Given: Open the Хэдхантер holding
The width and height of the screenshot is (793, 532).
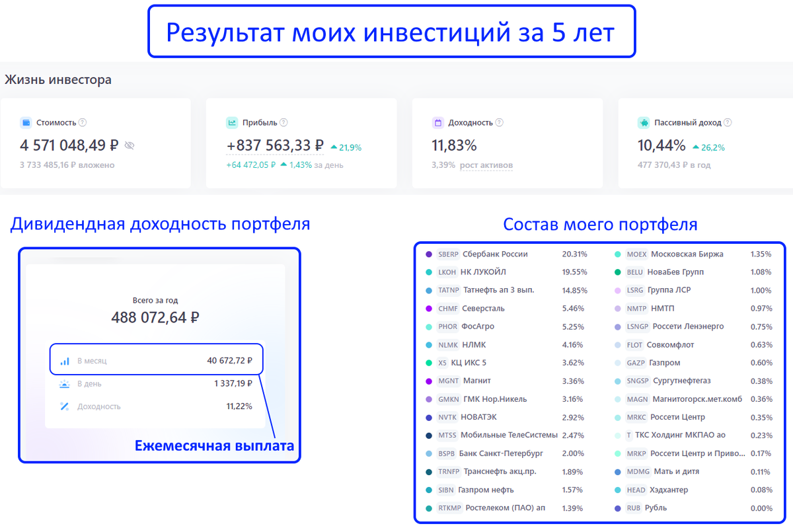Looking at the screenshot, I should click(x=669, y=490).
